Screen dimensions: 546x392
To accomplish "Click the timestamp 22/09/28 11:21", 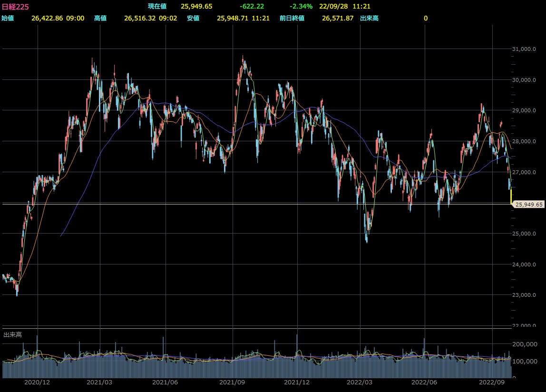I will click(345, 6).
